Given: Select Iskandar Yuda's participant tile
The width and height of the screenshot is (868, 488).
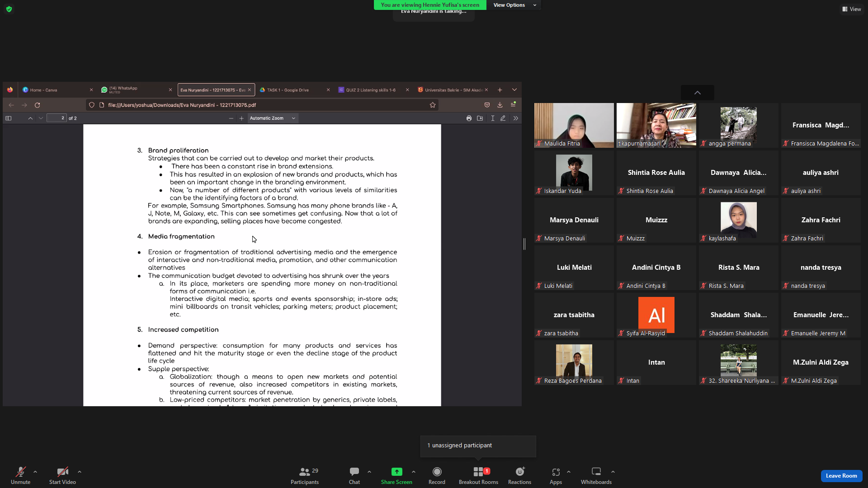Looking at the screenshot, I should point(574,173).
